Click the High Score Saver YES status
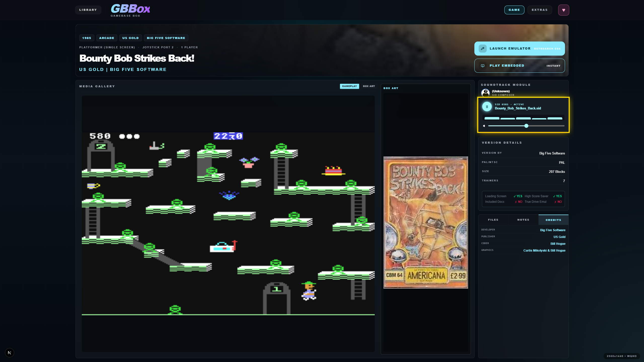Image resolution: width=644 pixels, height=362 pixels. 557,196
